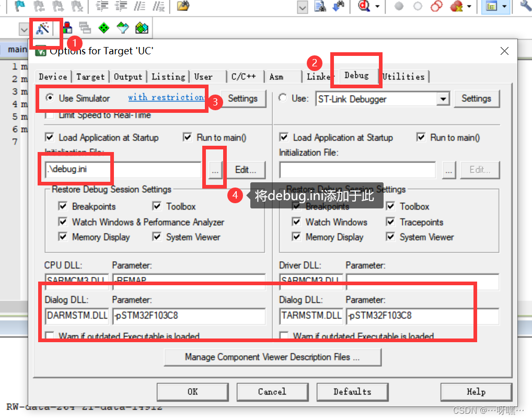Browse for simulator initialization file

pyautogui.click(x=215, y=170)
